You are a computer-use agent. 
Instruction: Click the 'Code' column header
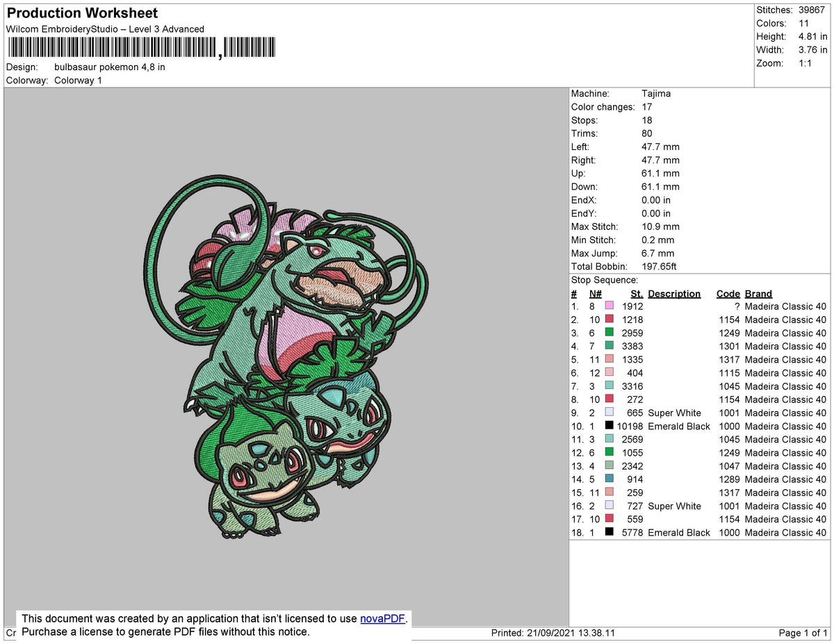pyautogui.click(x=728, y=294)
